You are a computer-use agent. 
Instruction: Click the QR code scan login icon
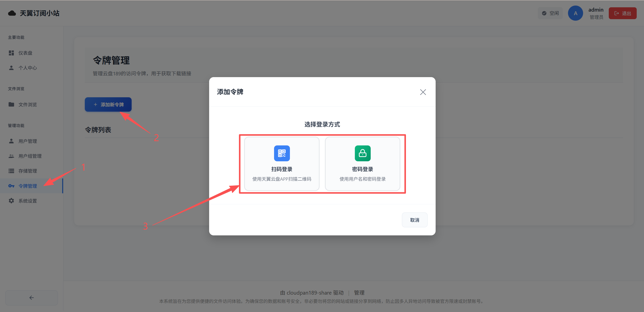point(282,153)
